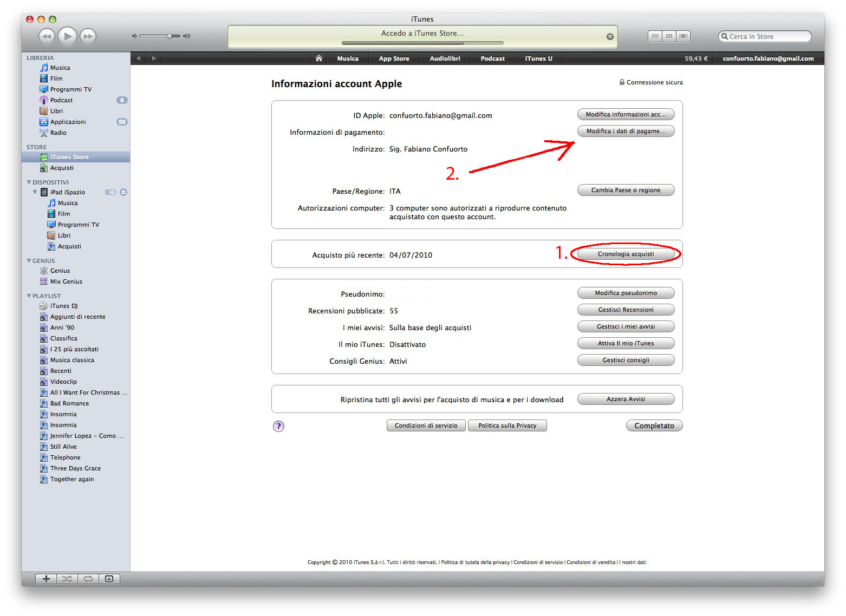
Task: Open the Musica store tab
Action: point(348,58)
